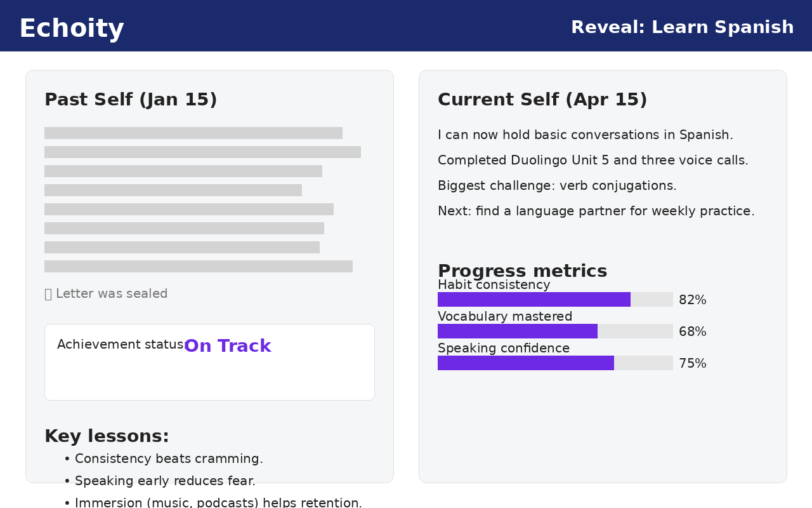Select the On Track status label
812x508 pixels.
point(227,346)
